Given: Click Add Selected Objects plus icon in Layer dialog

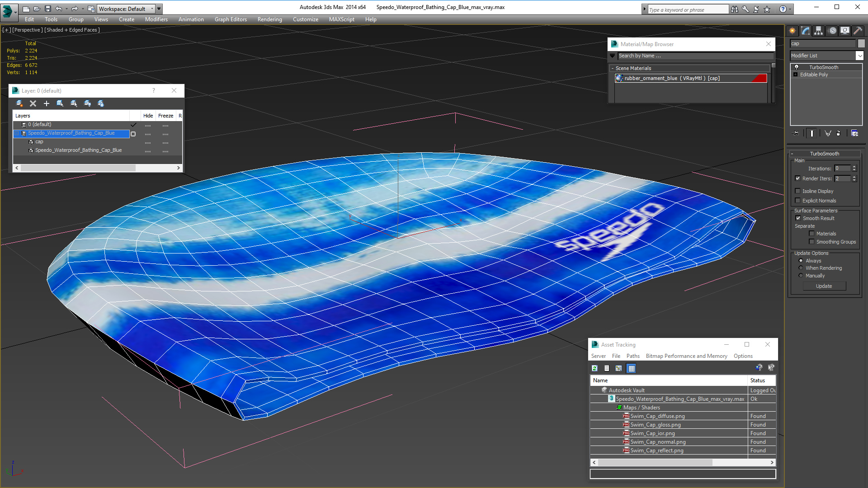Looking at the screenshot, I should point(46,103).
